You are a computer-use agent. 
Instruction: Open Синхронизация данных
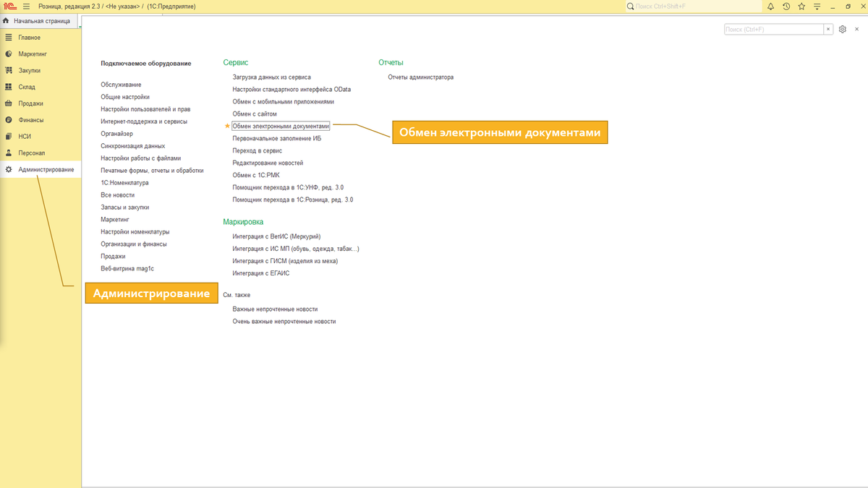pyautogui.click(x=133, y=146)
